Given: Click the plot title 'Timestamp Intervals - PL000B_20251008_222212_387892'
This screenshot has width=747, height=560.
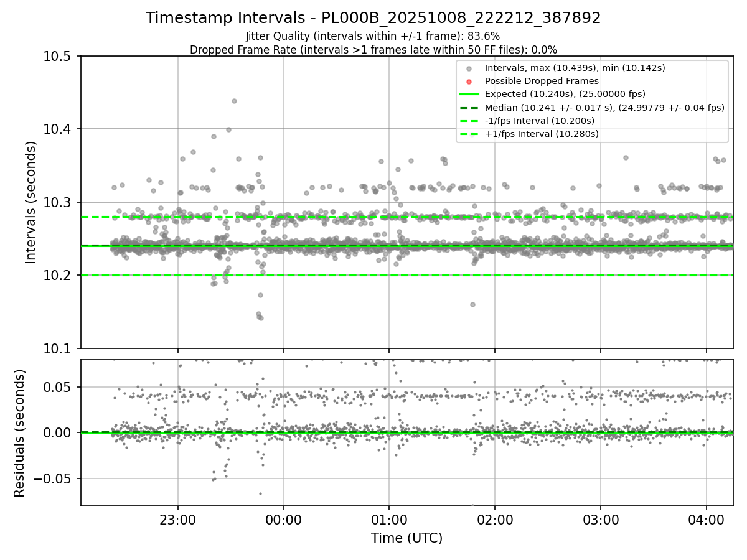Looking at the screenshot, I should (x=374, y=18).
